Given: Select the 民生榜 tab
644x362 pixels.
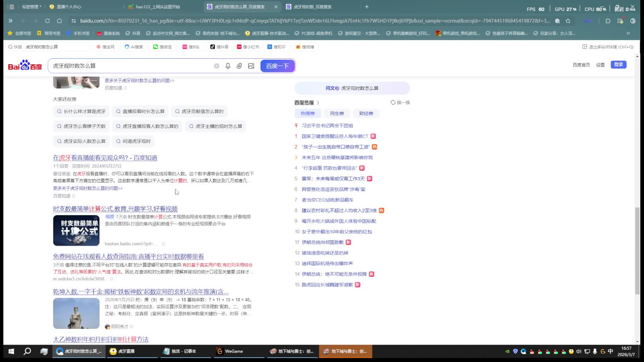Looking at the screenshot, I should 337,113.
